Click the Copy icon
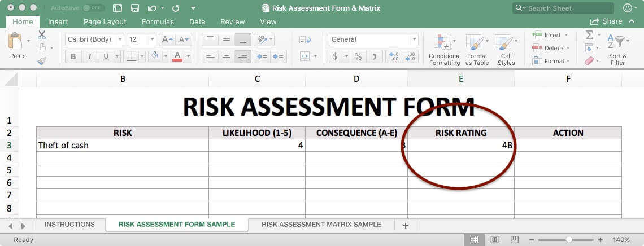The height and width of the screenshot is (246, 644). click(x=41, y=48)
